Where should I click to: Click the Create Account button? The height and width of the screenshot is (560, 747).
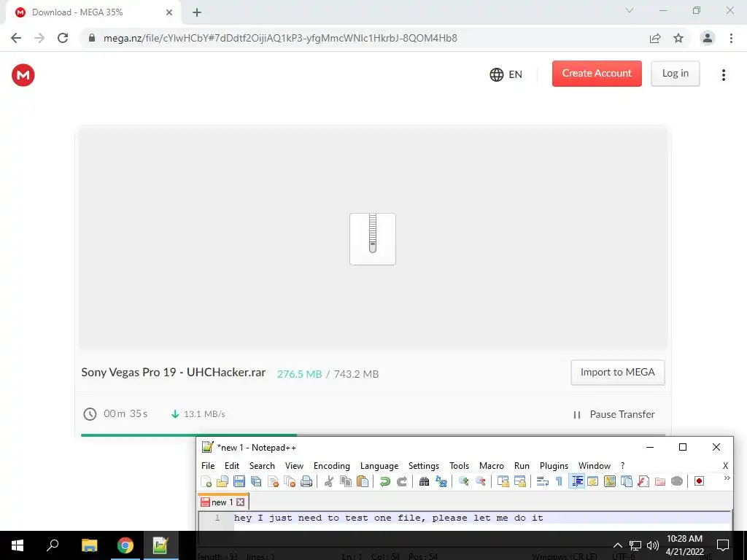click(597, 74)
